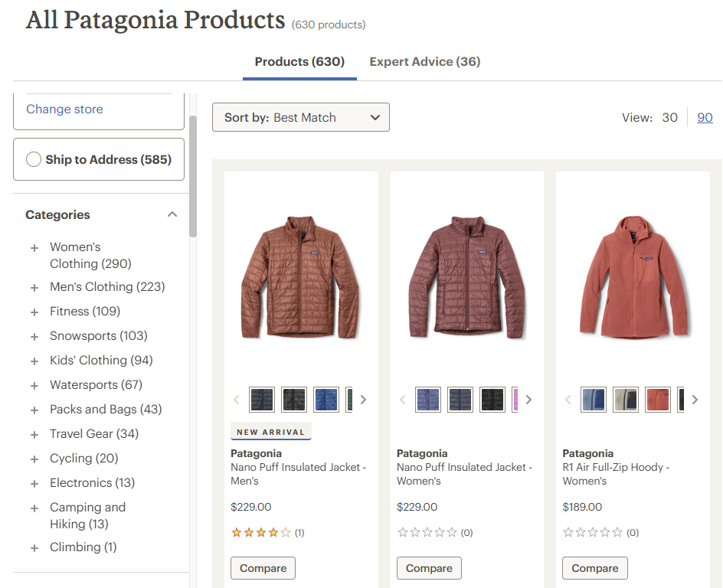This screenshot has width=723, height=588.
Task: Expand Electronics (13) plus icon
Action: pos(34,484)
